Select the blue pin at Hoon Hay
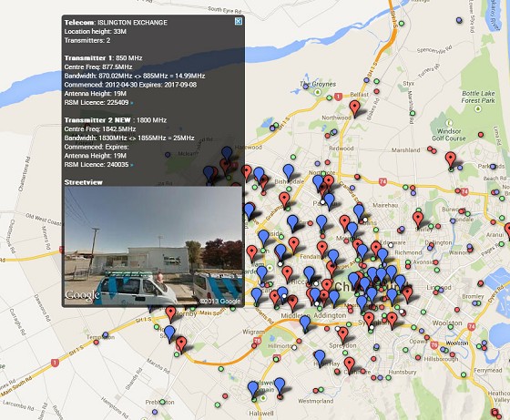 pyautogui.click(x=320, y=358)
